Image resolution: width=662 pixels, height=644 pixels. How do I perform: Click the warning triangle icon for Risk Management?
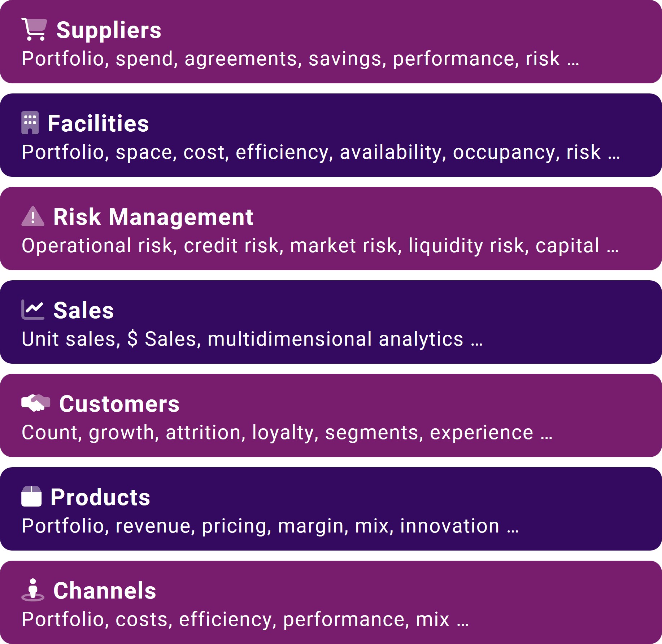(x=33, y=216)
